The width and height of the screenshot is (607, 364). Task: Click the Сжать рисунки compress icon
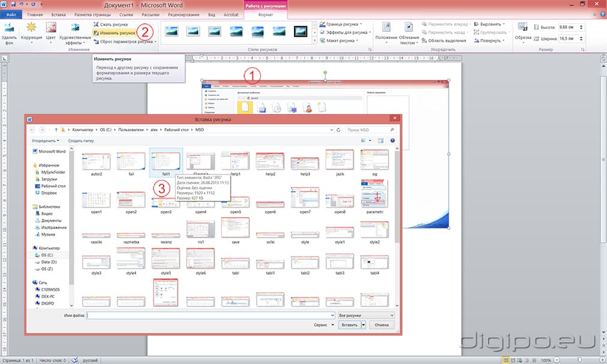coord(97,25)
